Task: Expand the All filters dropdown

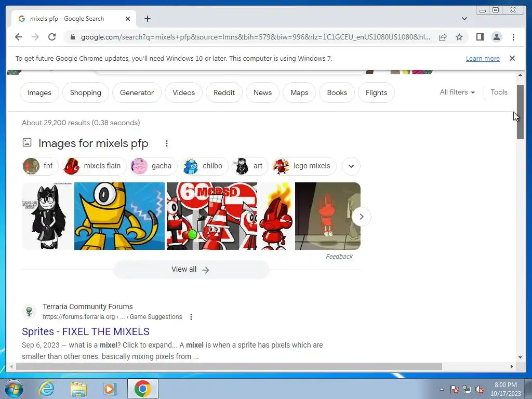Action: (x=457, y=92)
